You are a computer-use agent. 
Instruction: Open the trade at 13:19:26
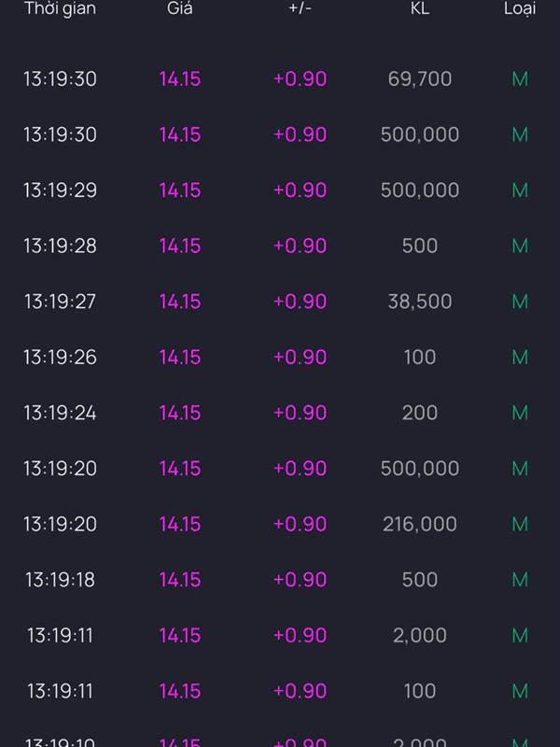click(60, 358)
